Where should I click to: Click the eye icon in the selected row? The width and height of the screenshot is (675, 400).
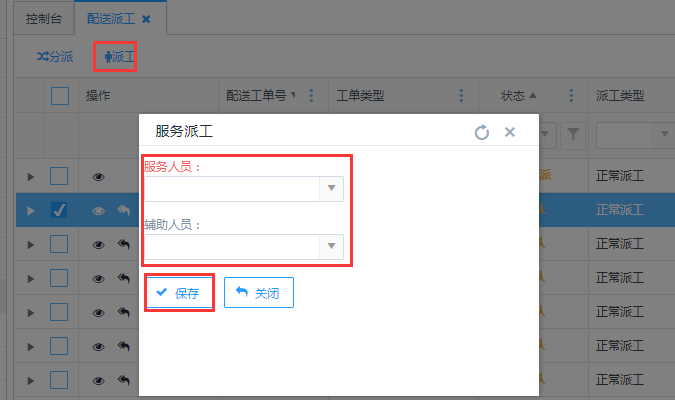[x=99, y=211]
